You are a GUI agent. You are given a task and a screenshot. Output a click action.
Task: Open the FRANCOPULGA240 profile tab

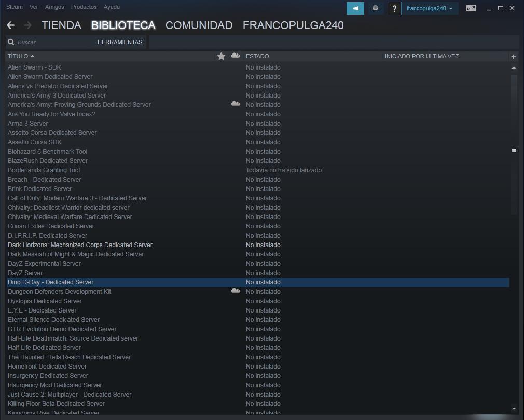(293, 25)
